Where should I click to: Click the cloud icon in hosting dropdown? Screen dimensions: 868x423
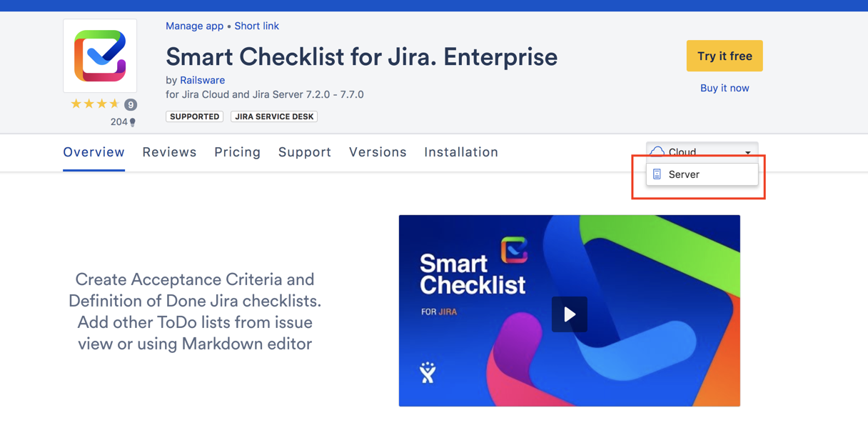pos(657,151)
